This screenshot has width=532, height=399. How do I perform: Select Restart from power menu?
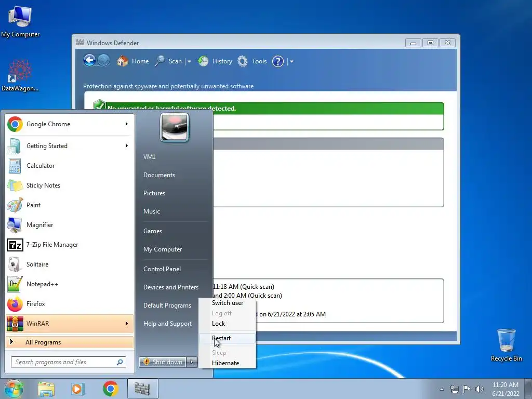[x=228, y=338]
